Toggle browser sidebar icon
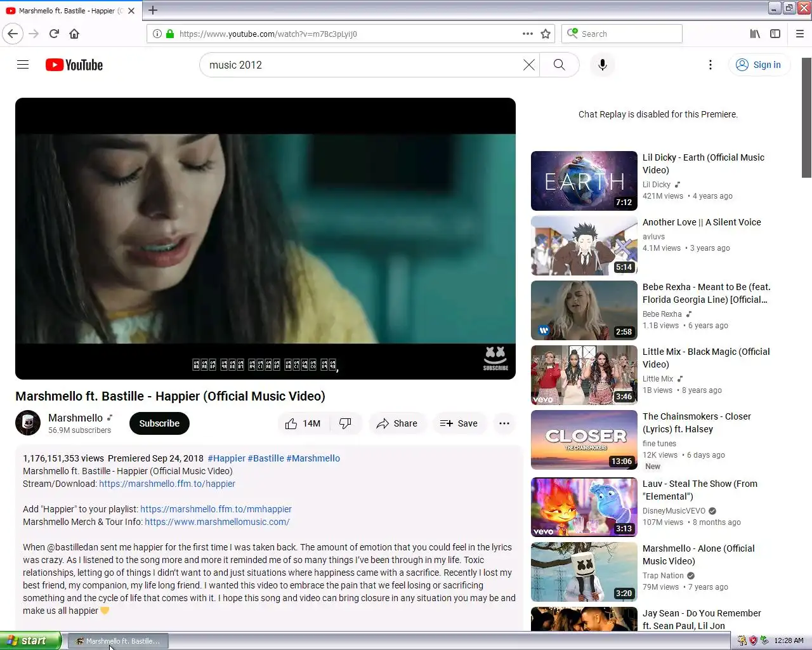This screenshot has height=650, width=812. click(x=775, y=34)
